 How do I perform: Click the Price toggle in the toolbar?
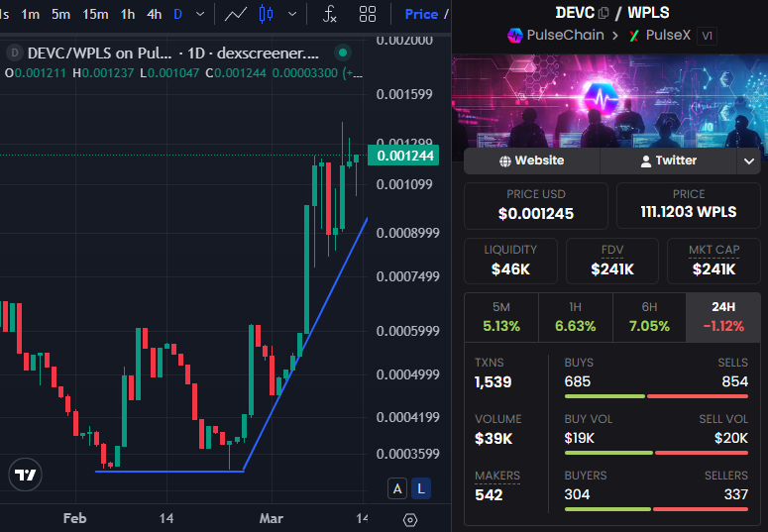point(421,14)
